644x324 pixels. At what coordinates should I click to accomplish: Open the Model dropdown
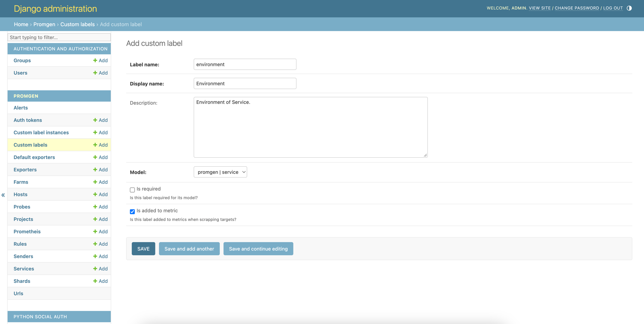(220, 172)
